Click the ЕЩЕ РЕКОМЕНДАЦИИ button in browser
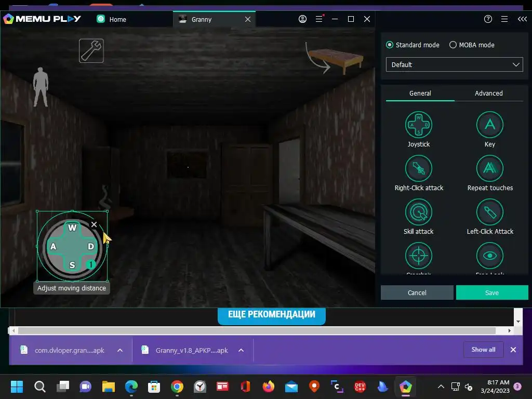Screen dimensions: 532x399 tap(271, 315)
